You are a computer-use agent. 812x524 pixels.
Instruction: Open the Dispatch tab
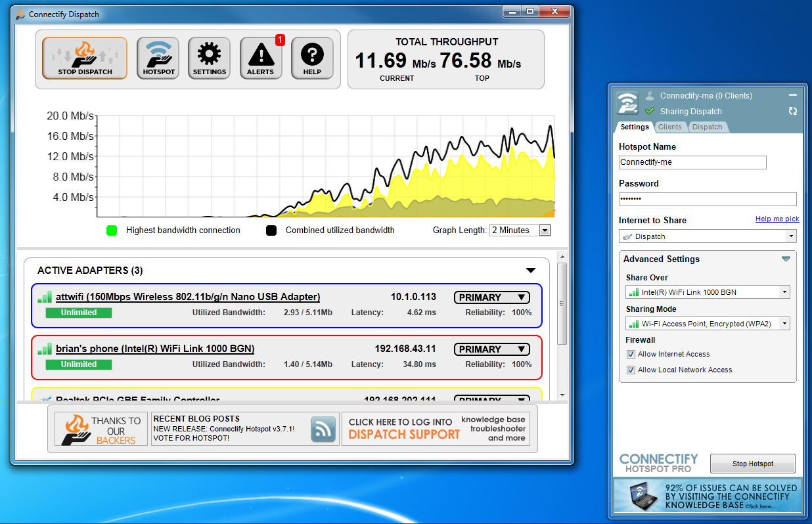point(708,127)
